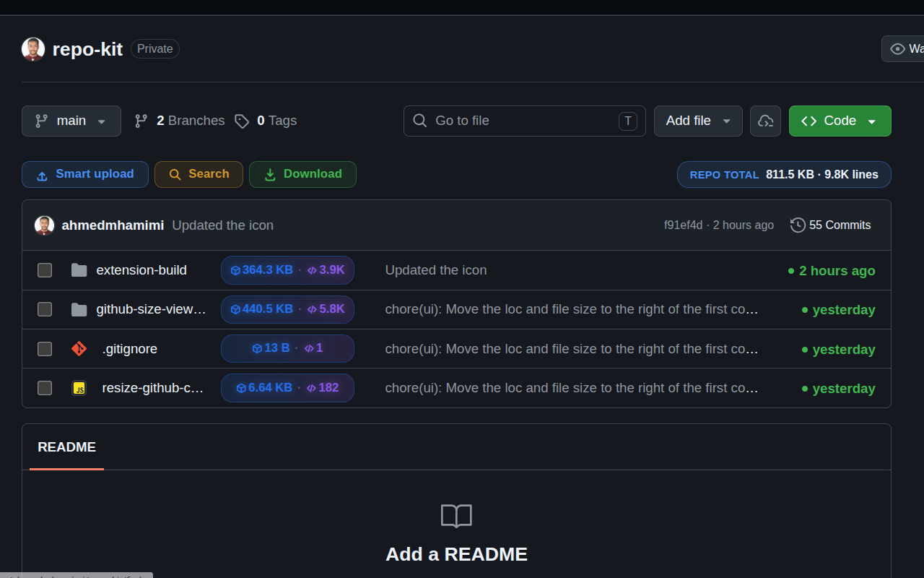Click yesterday timestamp in resize-github-c… row
This screenshot has width=924, height=578.
tap(844, 389)
